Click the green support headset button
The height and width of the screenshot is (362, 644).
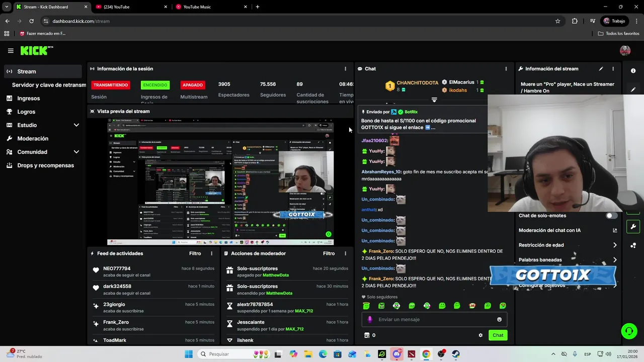click(x=629, y=331)
